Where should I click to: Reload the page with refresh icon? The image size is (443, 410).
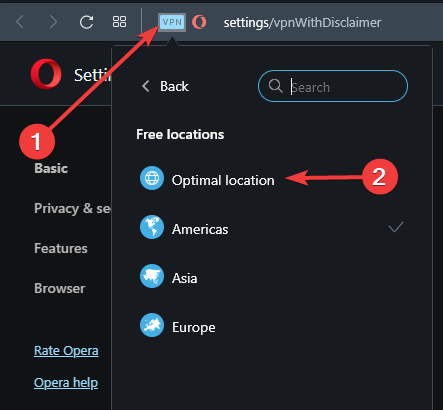pyautogui.click(x=86, y=22)
